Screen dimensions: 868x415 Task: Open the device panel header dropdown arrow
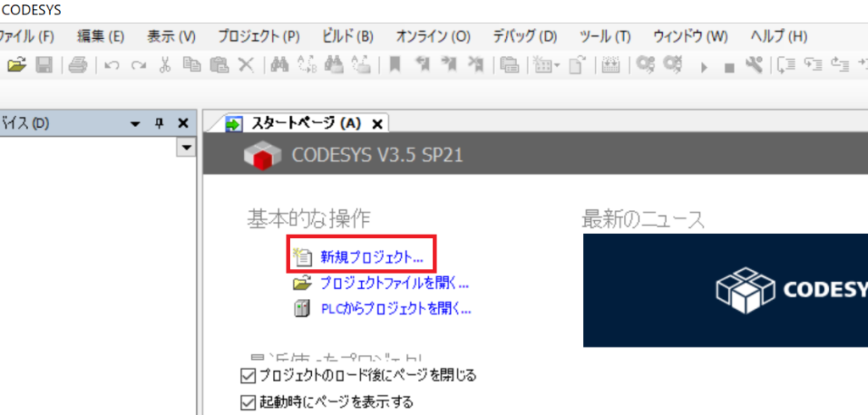(135, 124)
